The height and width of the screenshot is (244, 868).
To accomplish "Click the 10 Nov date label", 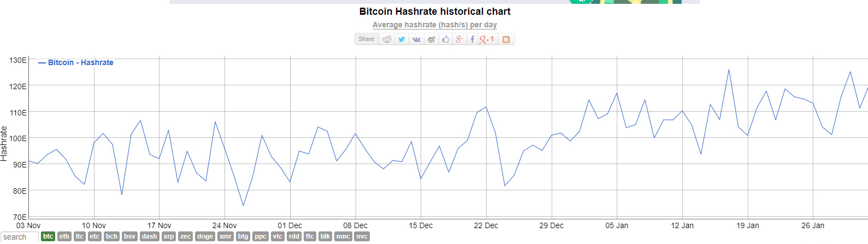I will (94, 225).
